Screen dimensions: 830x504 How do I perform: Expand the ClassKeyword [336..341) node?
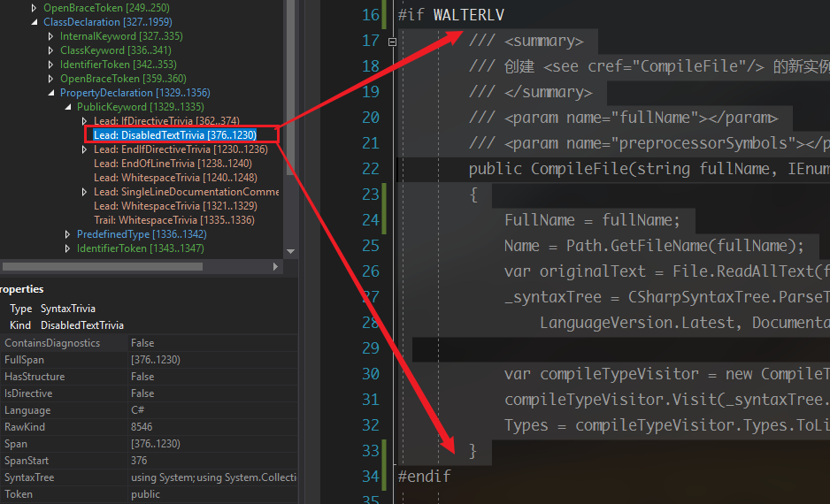coord(50,50)
